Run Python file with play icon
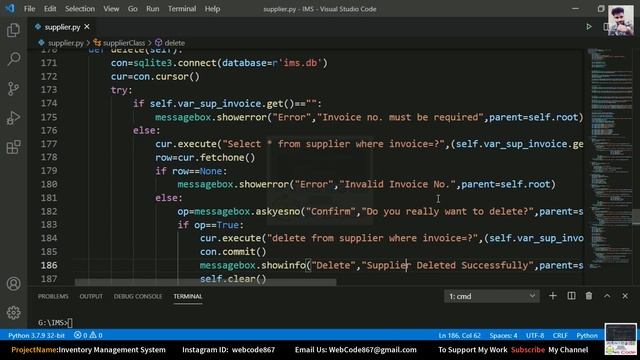The width and height of the screenshot is (640, 360). click(x=589, y=27)
